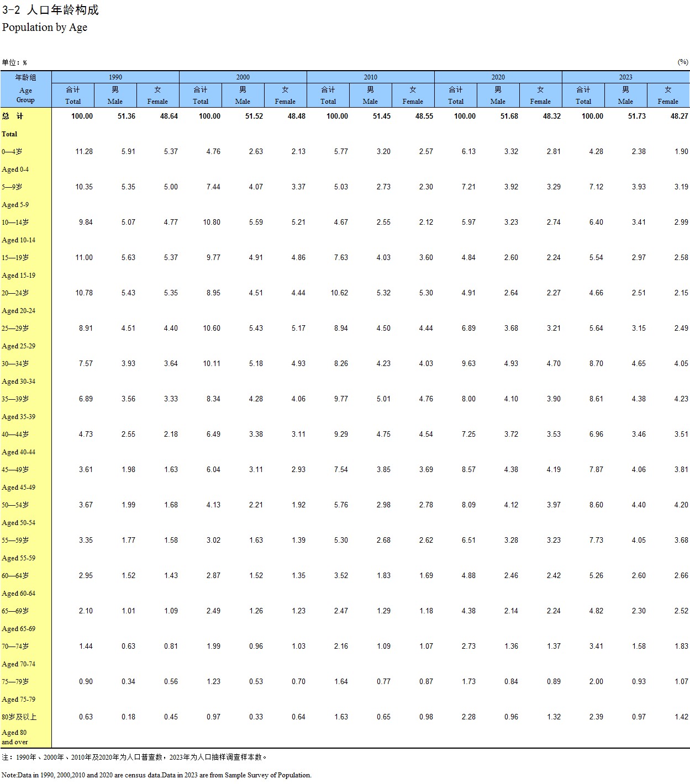The width and height of the screenshot is (690, 784).
Task: Click the Chinese footnote starting '注: 1990年'
Action: 135,757
